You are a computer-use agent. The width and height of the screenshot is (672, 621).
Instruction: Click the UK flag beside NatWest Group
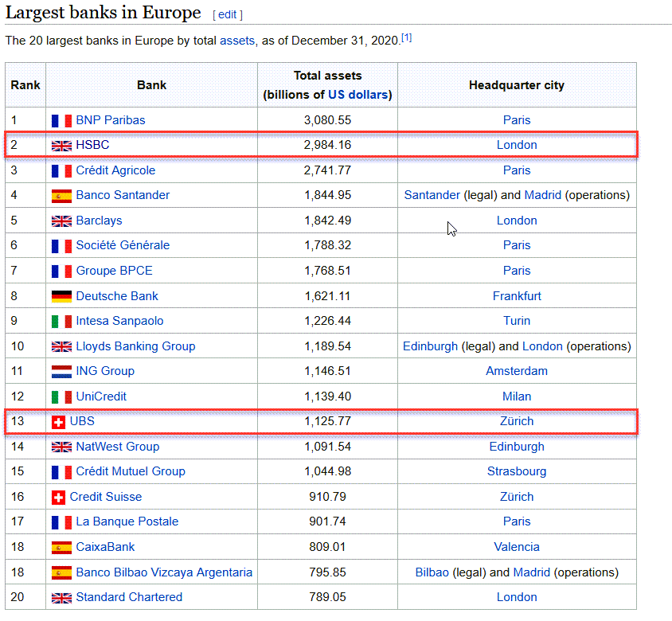point(61,447)
